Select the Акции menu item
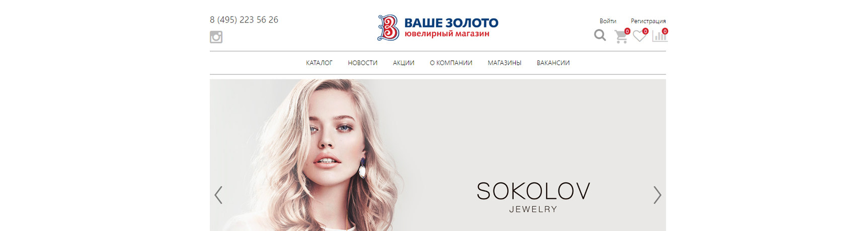 click(404, 63)
